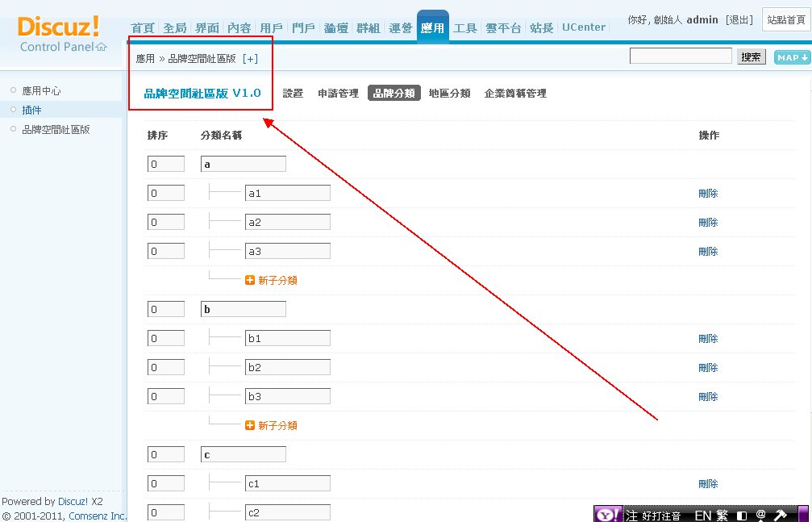Switch to the 地區分類 plugin tab
Viewport: 812px width, 522px height.
[x=449, y=94]
